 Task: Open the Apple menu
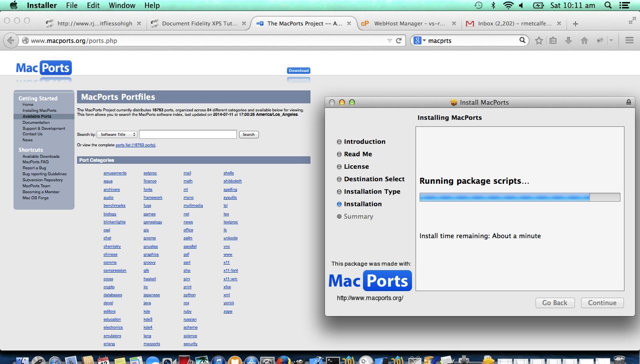tap(13, 5)
